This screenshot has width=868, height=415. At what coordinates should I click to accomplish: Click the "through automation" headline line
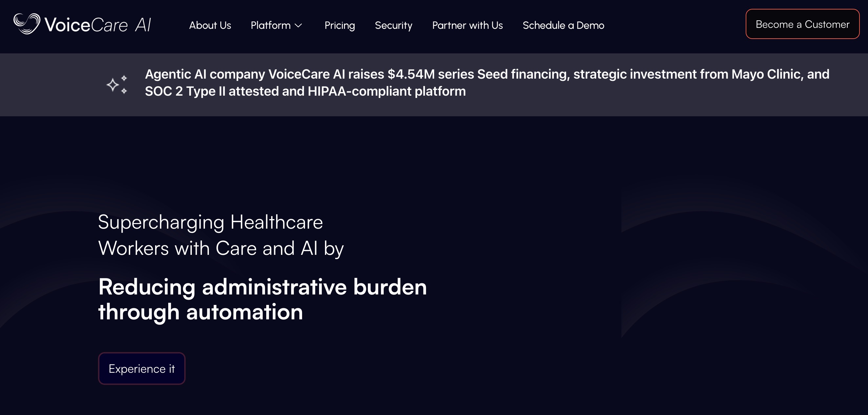[x=200, y=312]
